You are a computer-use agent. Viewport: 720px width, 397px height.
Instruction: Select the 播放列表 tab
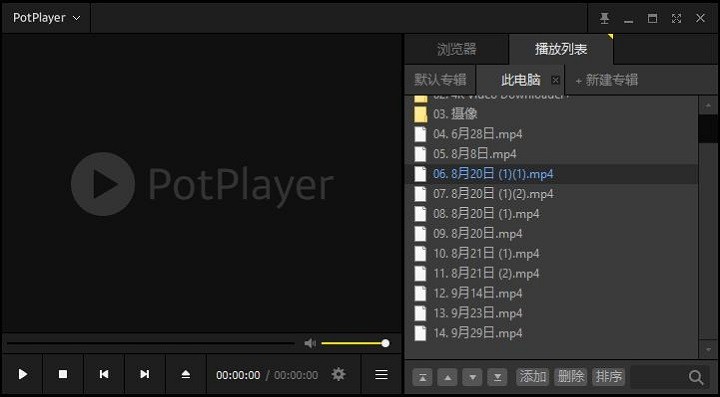point(561,49)
